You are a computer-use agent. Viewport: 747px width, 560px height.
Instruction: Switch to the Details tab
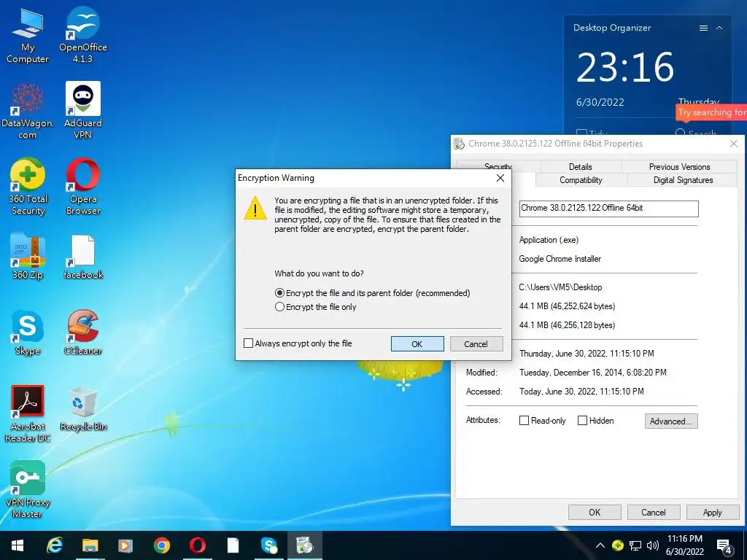click(x=580, y=167)
